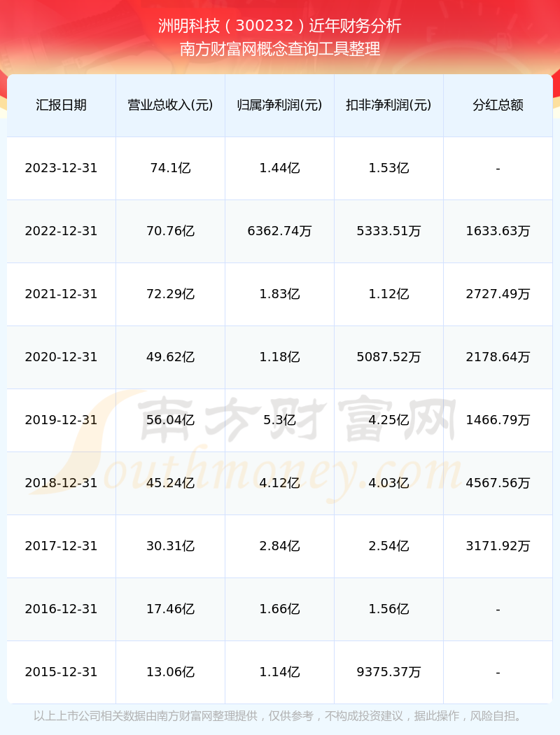Click the value 5333.51万

(x=389, y=231)
